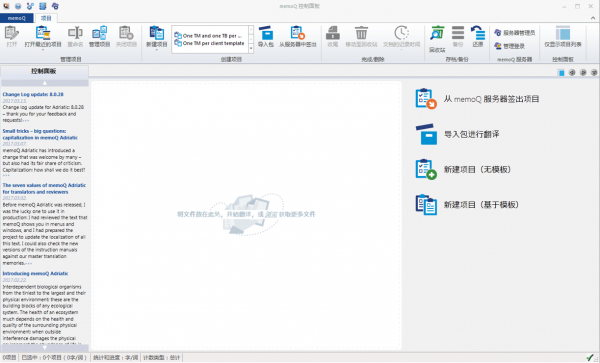
Task: Open 服务器管理员 server administrator
Action: click(x=515, y=33)
